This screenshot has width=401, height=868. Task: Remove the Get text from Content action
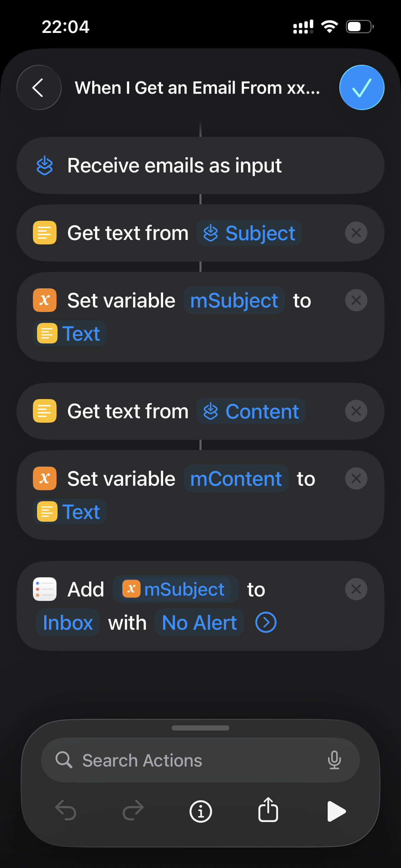tap(356, 411)
